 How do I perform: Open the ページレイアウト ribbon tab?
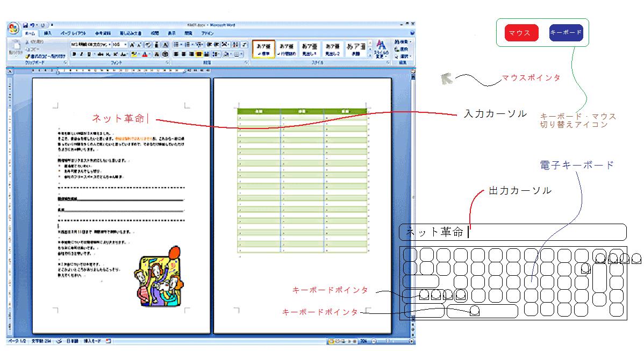tap(73, 33)
